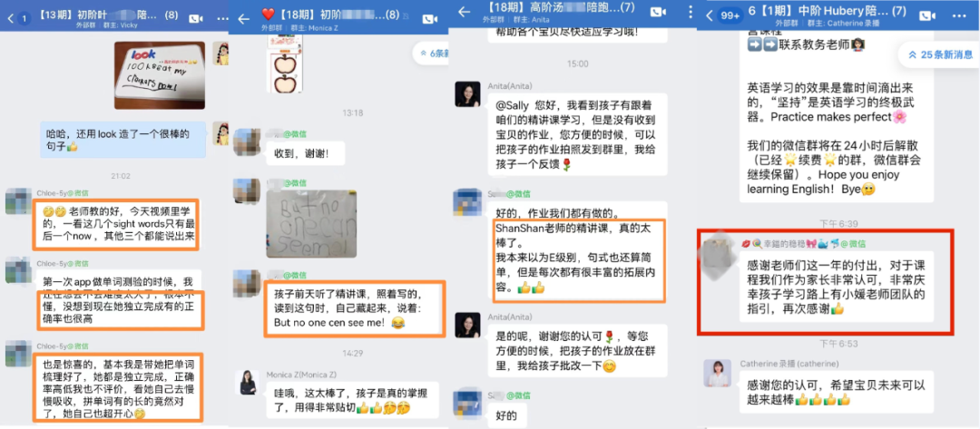Open vertical dots menu in 【18期】高阶 chat
Image resolution: width=980 pixels, height=429 pixels.
tap(691, 12)
